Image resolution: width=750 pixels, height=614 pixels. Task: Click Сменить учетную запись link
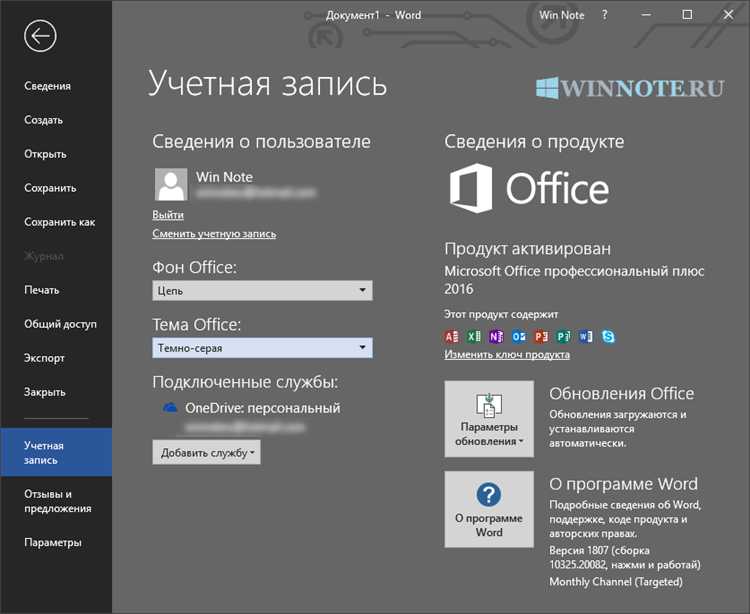point(214,234)
